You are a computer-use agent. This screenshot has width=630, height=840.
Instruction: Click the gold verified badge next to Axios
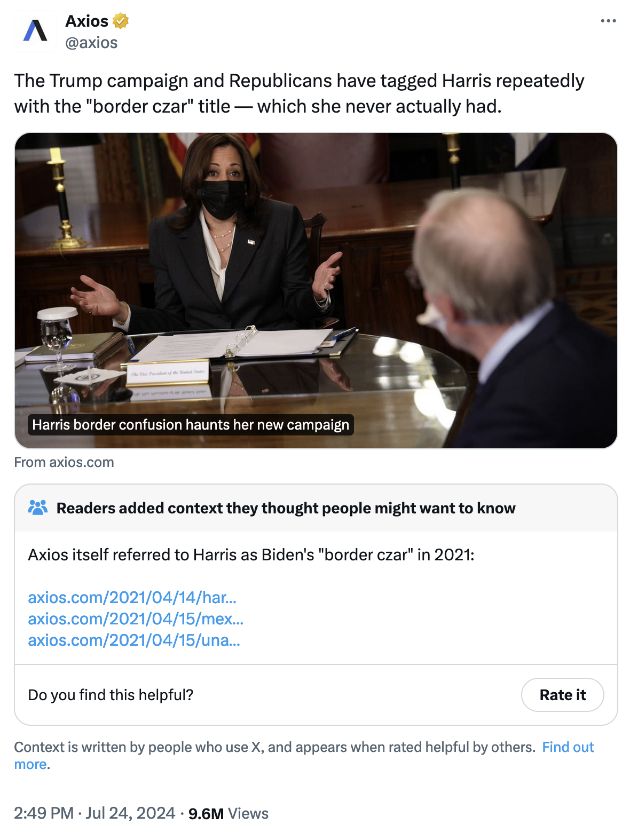(x=121, y=21)
